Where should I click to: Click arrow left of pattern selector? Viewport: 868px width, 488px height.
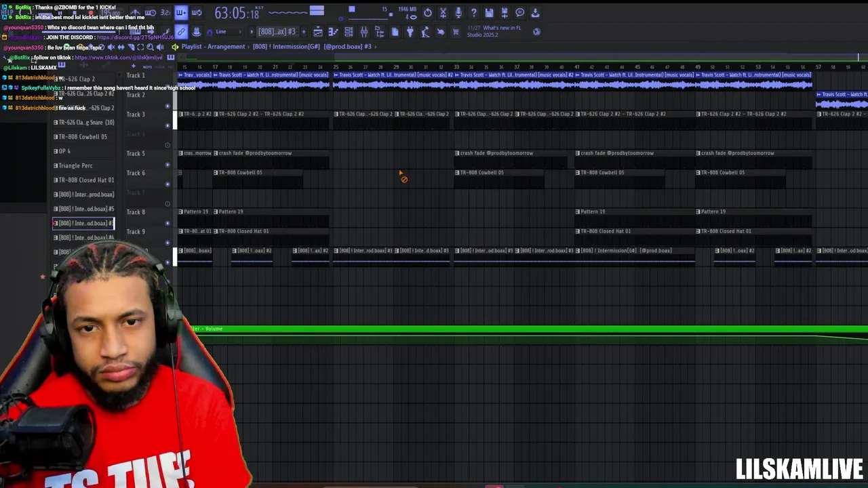pos(252,32)
